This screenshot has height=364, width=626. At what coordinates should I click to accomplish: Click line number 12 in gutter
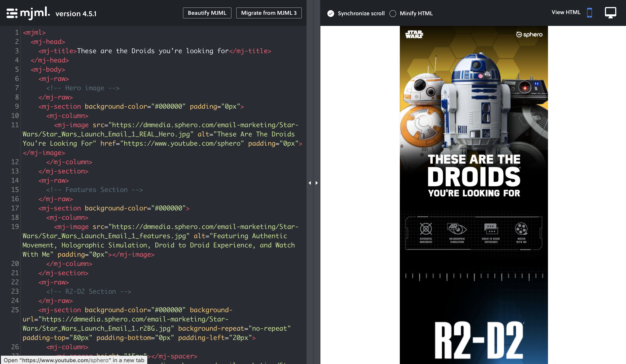click(15, 162)
